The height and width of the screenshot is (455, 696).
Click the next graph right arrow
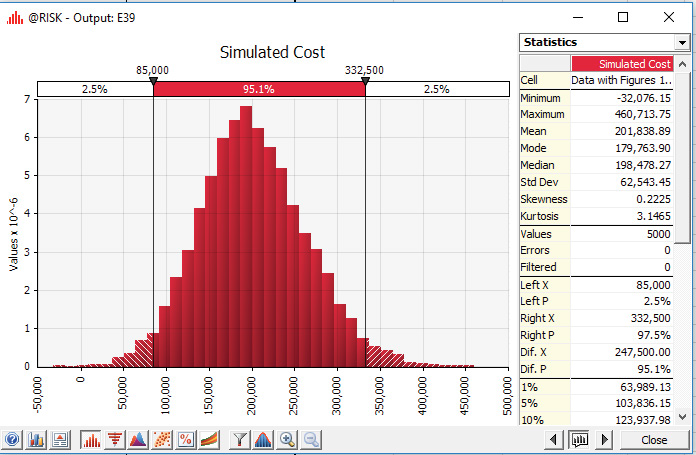tap(604, 440)
